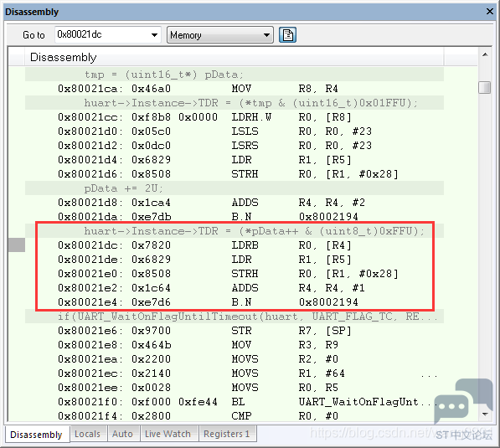Switch to the Auto tab

point(122,434)
